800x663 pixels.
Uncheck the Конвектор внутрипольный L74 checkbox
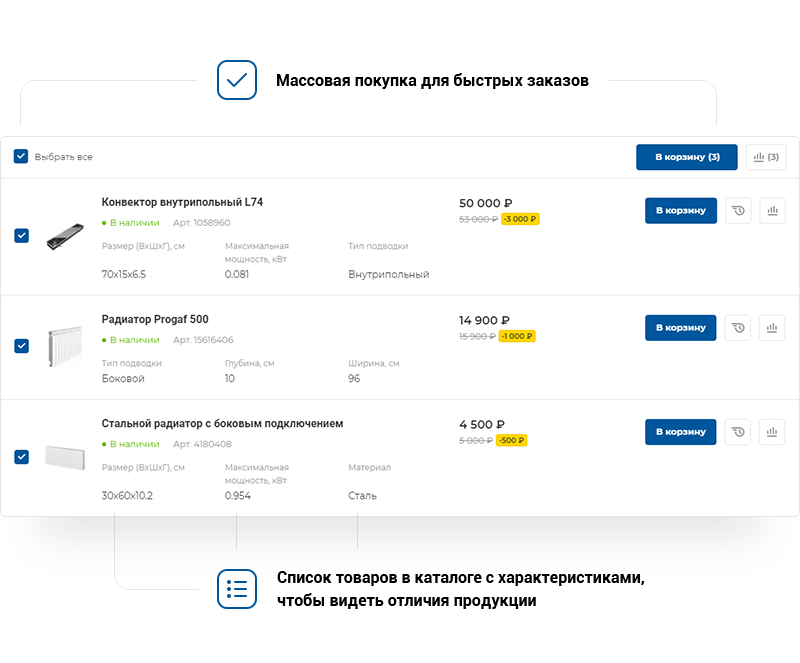click(x=22, y=236)
